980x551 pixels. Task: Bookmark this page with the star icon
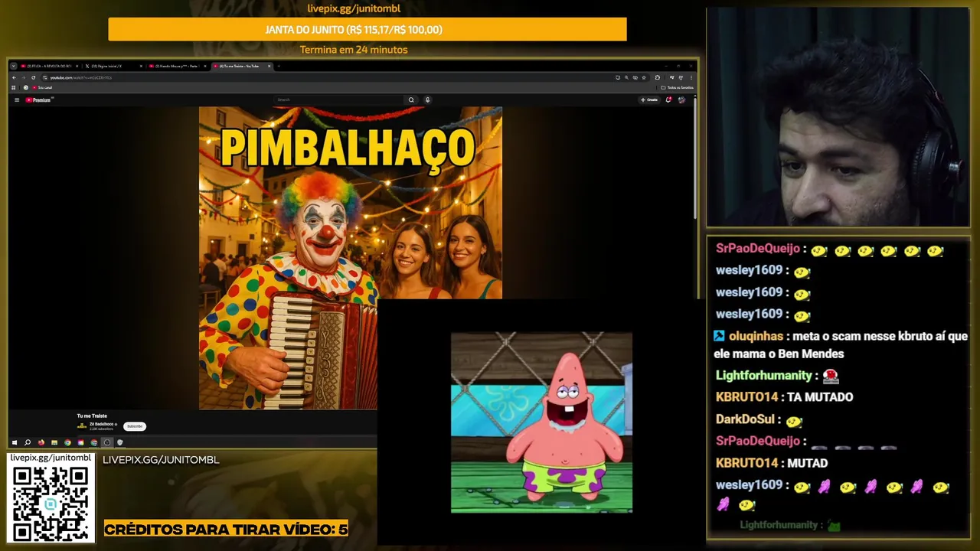[x=644, y=77]
